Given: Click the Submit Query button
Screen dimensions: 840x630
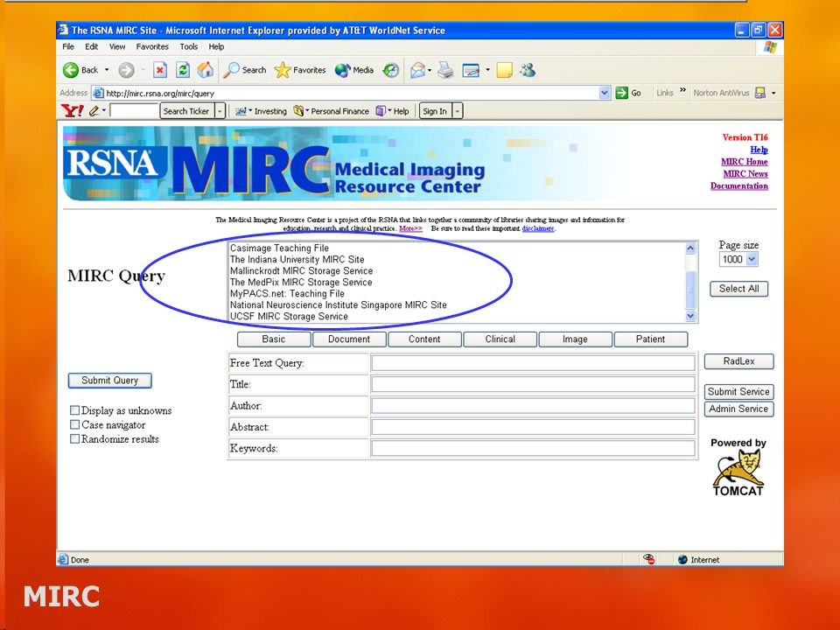Looking at the screenshot, I should 110,381.
